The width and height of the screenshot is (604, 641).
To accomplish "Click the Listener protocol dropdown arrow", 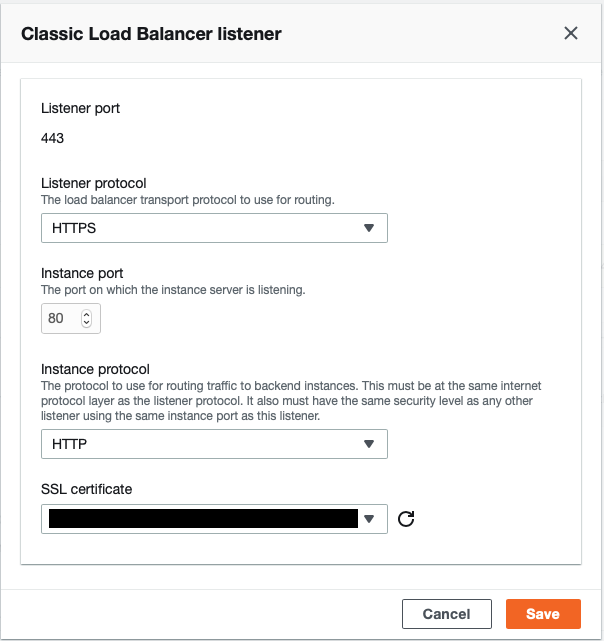I will point(368,228).
